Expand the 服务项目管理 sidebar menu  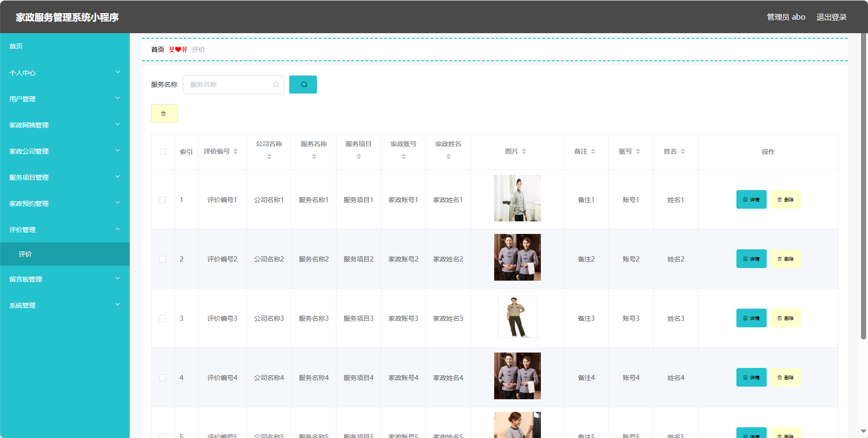[x=65, y=177]
